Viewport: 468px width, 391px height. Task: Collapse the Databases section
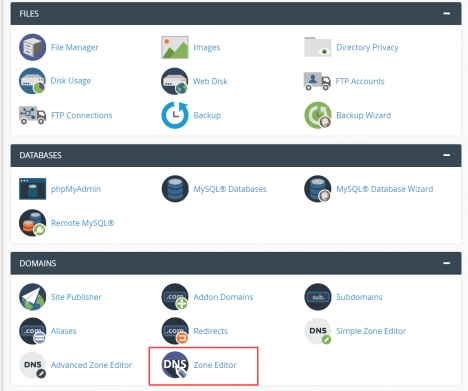447,155
